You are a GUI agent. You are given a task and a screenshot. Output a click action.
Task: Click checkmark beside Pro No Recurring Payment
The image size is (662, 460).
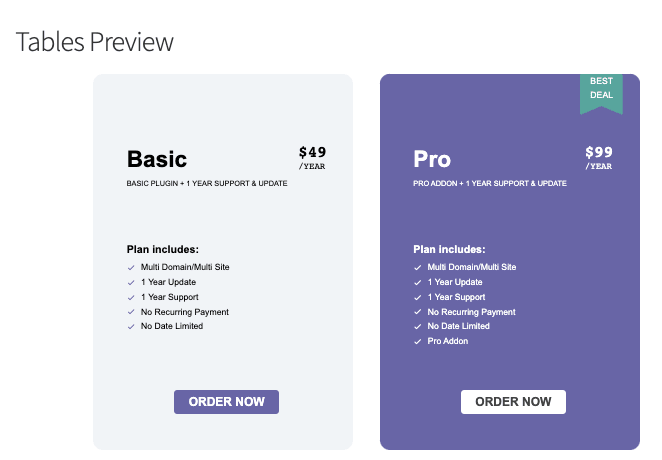[418, 312]
